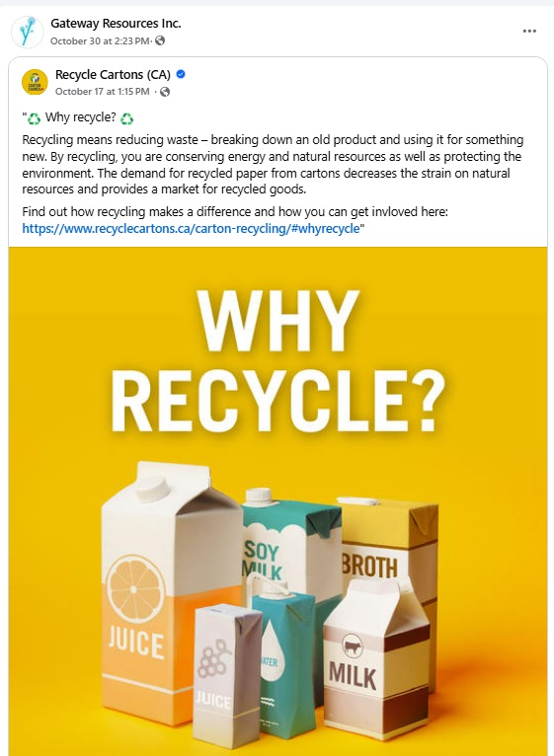Open the recyclecartons.ca carton-recycling URL
This screenshot has width=554, height=756.
[x=192, y=229]
